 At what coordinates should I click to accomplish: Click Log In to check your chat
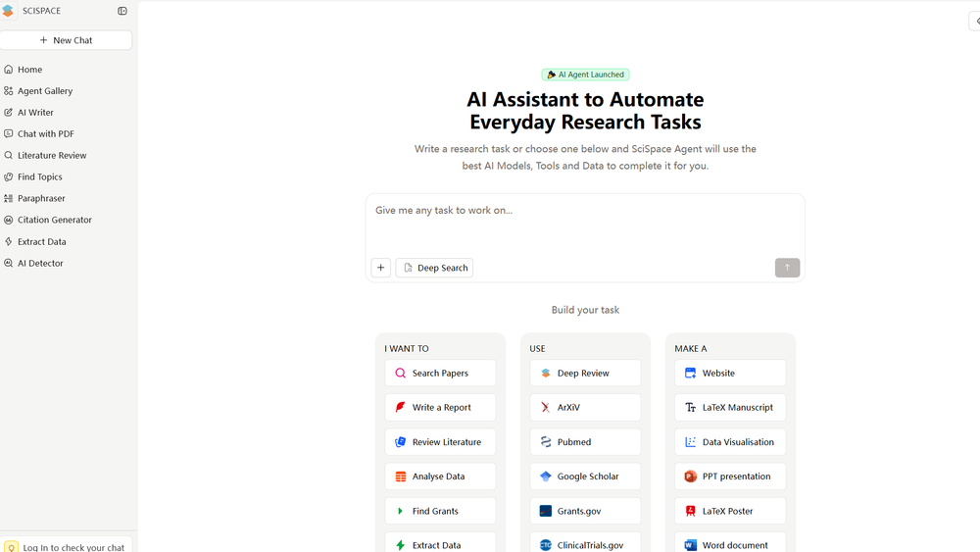[66, 545]
